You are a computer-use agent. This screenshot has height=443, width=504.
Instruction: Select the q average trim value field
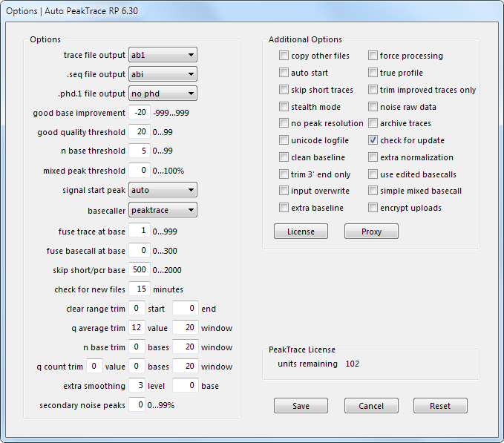click(137, 327)
